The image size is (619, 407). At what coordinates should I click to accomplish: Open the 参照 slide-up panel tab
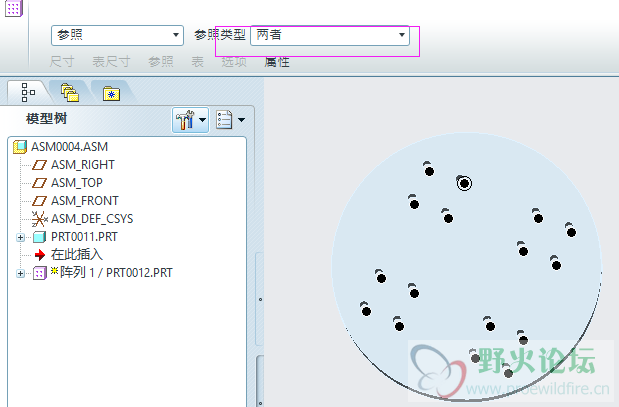click(161, 62)
